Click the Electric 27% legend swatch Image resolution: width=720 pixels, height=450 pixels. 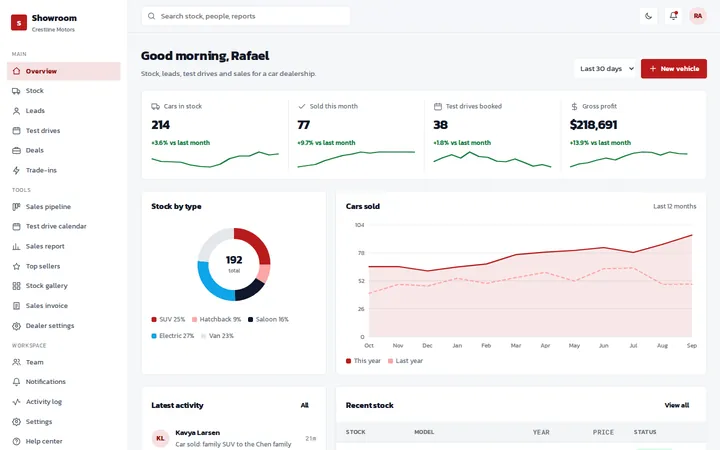tap(154, 336)
